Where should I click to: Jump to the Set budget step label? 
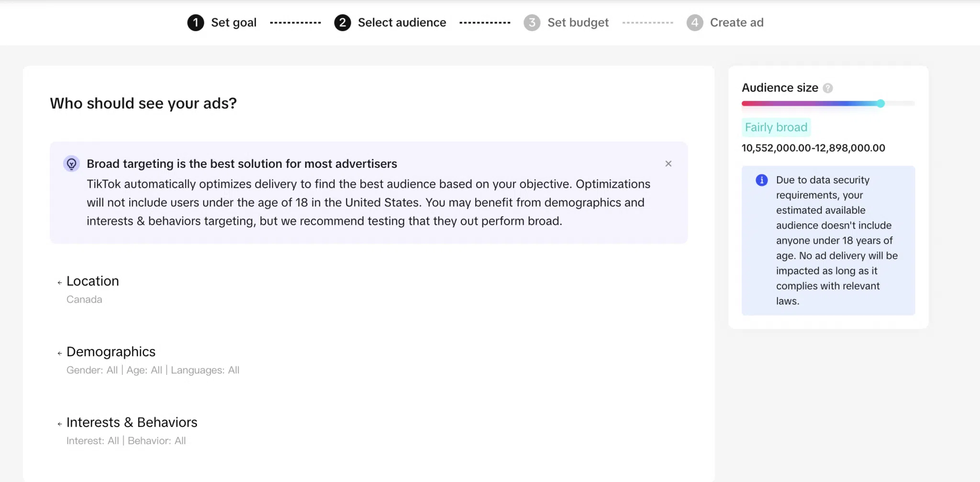click(578, 22)
